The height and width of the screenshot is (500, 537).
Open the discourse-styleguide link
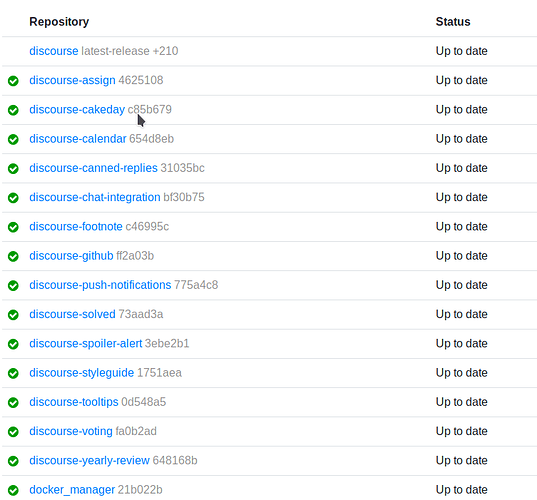coord(82,373)
